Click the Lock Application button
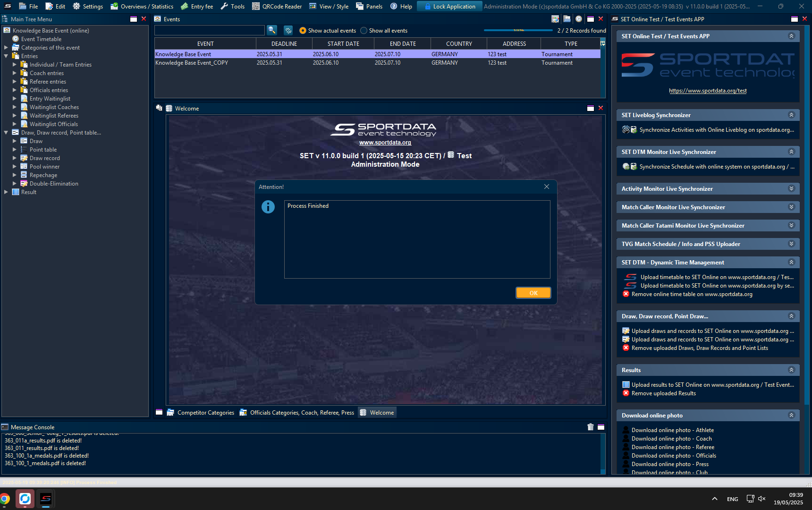The width and height of the screenshot is (812, 510). (449, 6)
